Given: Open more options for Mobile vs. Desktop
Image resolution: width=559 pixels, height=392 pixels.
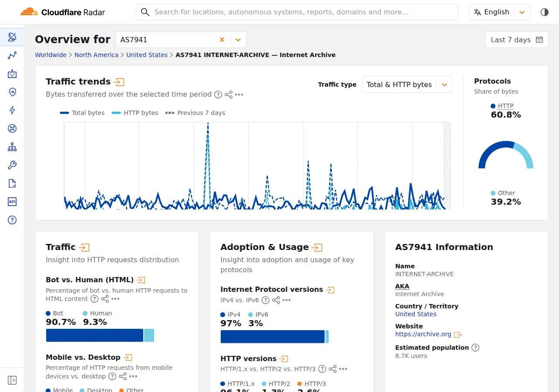Looking at the screenshot, I should point(133,376).
